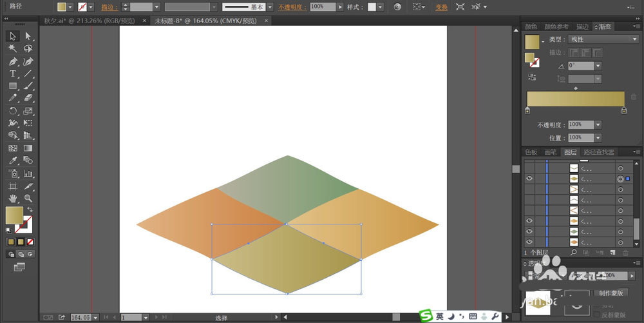Open fill color dropdown in control bar
This screenshot has width=644, height=323.
[70, 7]
